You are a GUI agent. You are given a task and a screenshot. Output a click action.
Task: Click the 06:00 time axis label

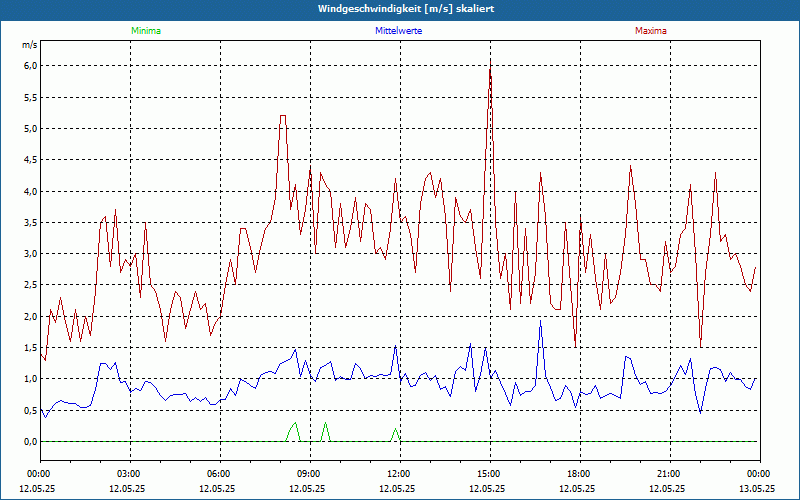coord(220,474)
